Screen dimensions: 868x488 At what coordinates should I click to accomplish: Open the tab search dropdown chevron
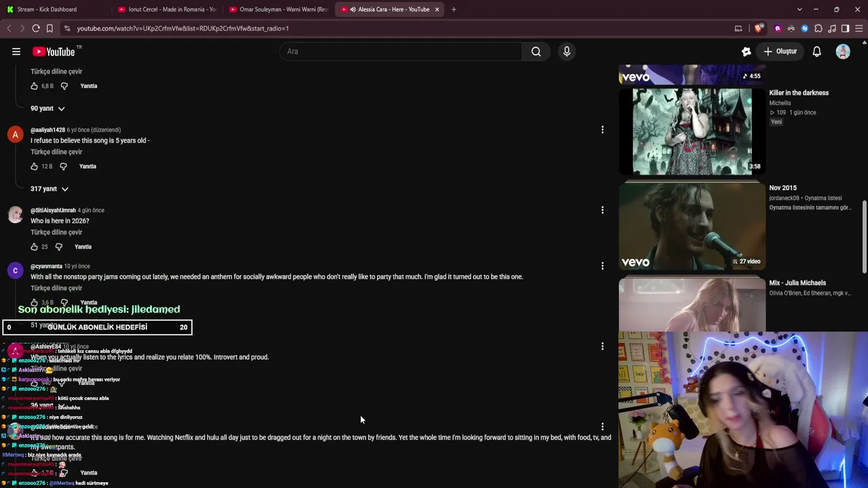click(x=800, y=9)
